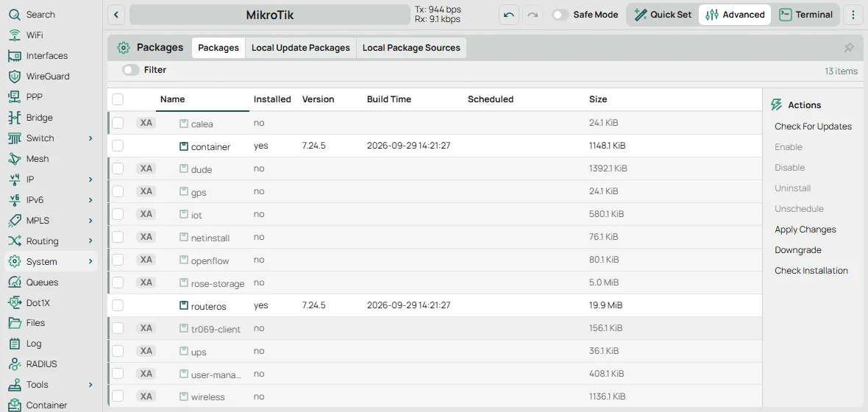
Task: Pin the Packages panel
Action: (849, 48)
